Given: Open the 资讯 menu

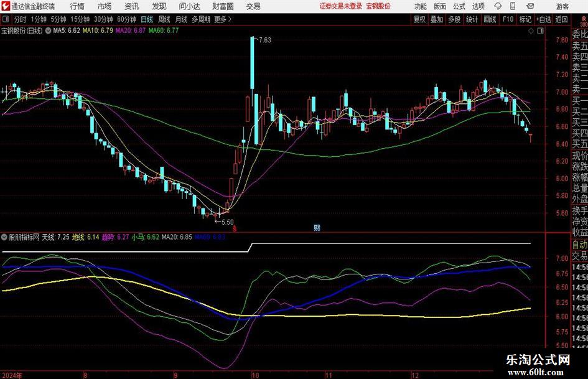Looking at the screenshot, I should (132, 6).
